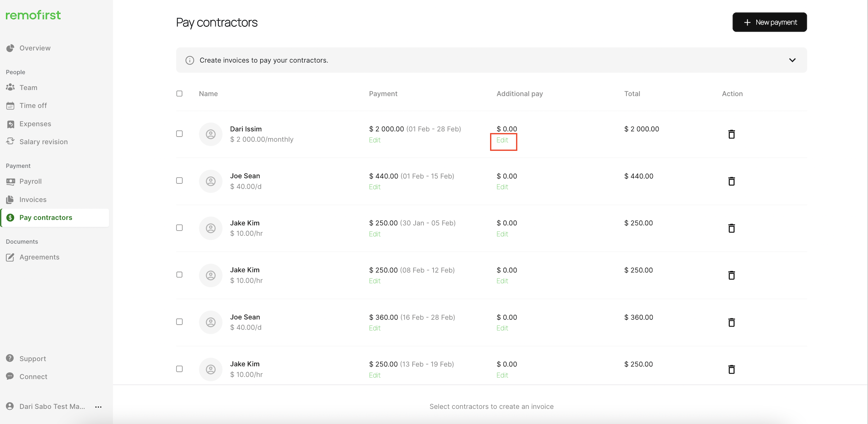Open the Agreements page

pyautogui.click(x=39, y=257)
